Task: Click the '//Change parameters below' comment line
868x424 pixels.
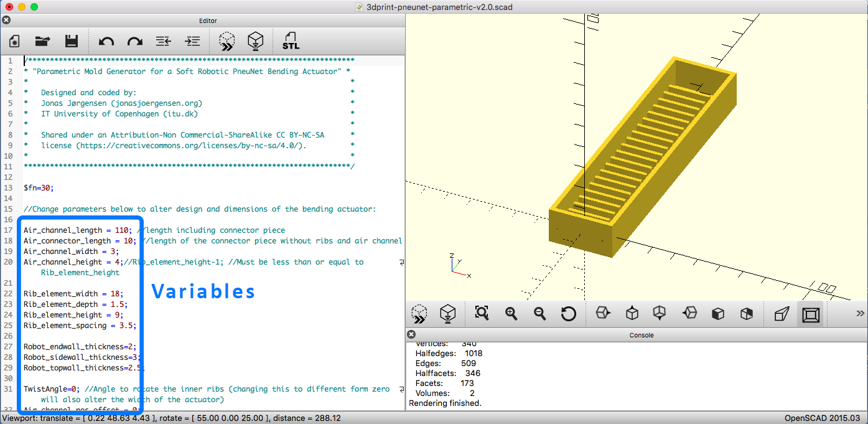Action: tap(200, 209)
